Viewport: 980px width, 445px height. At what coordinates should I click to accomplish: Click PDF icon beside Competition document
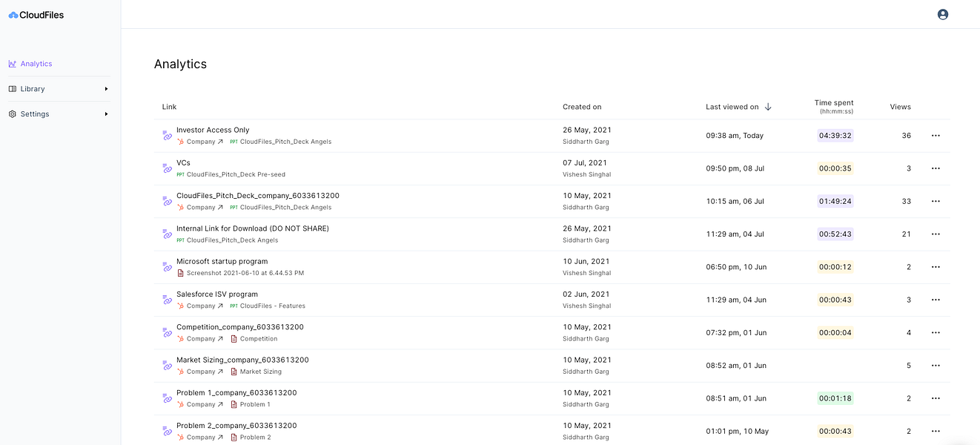234,339
